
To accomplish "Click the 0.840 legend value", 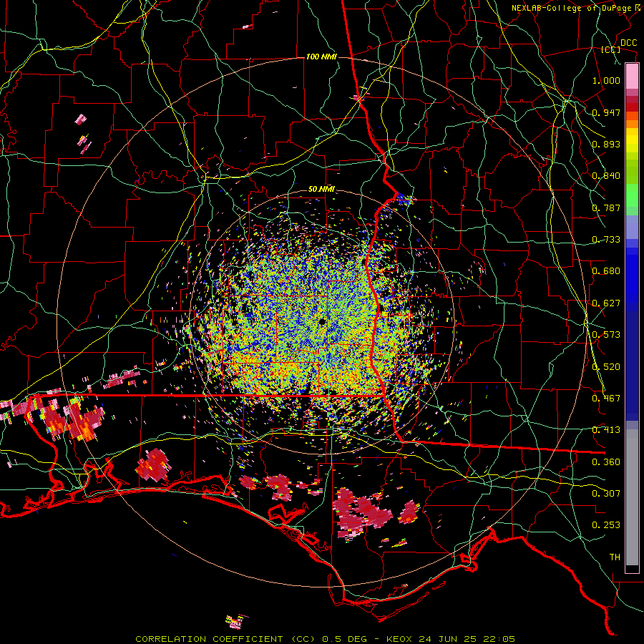I will [606, 176].
